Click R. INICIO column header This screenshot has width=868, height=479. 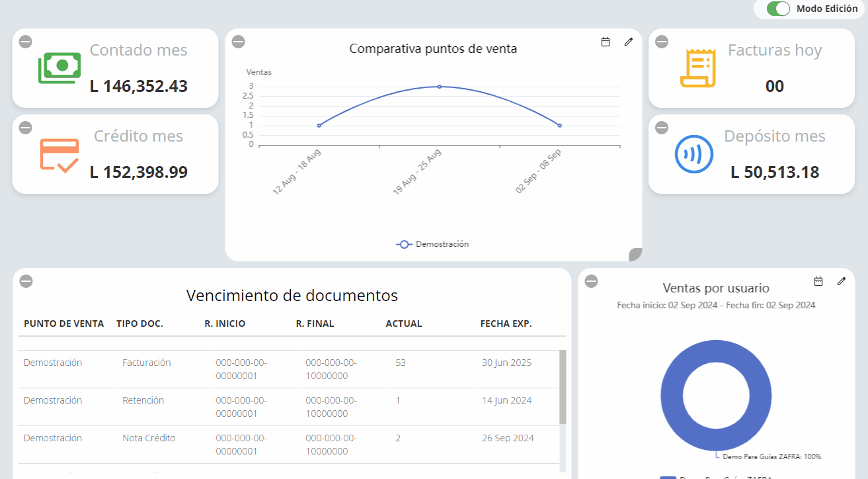pyautogui.click(x=225, y=324)
